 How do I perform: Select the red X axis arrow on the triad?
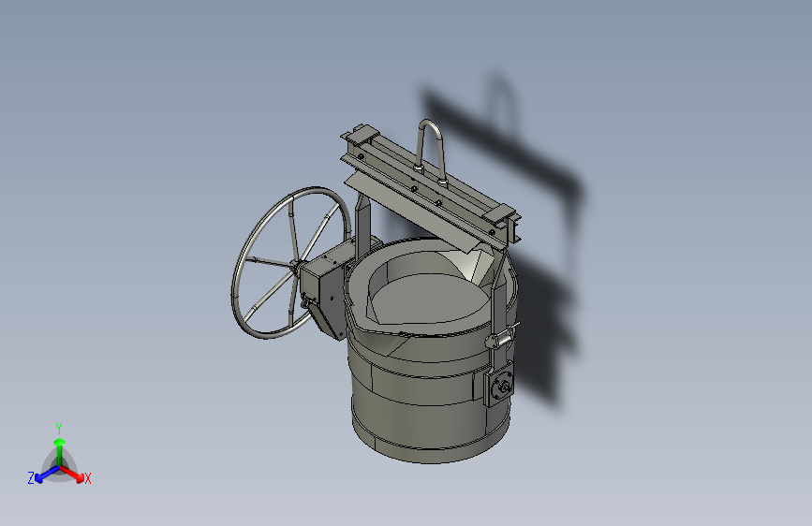point(72,474)
